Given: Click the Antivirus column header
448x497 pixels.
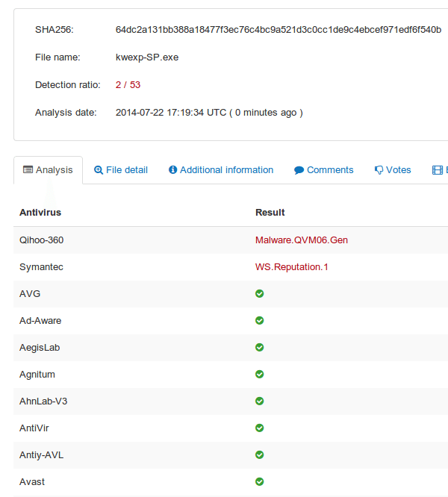Looking at the screenshot, I should coord(40,213).
